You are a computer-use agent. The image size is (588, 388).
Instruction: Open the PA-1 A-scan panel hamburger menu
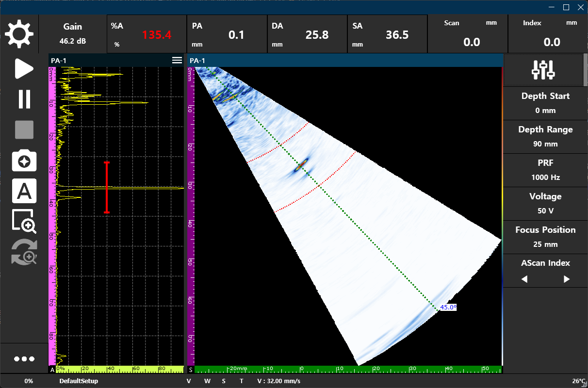[177, 60]
